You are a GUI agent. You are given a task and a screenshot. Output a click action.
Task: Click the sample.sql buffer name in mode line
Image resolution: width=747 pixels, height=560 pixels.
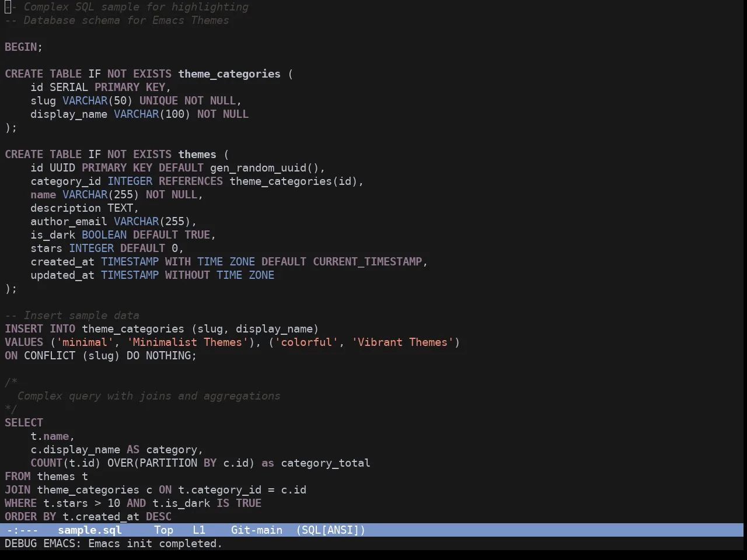coord(90,530)
